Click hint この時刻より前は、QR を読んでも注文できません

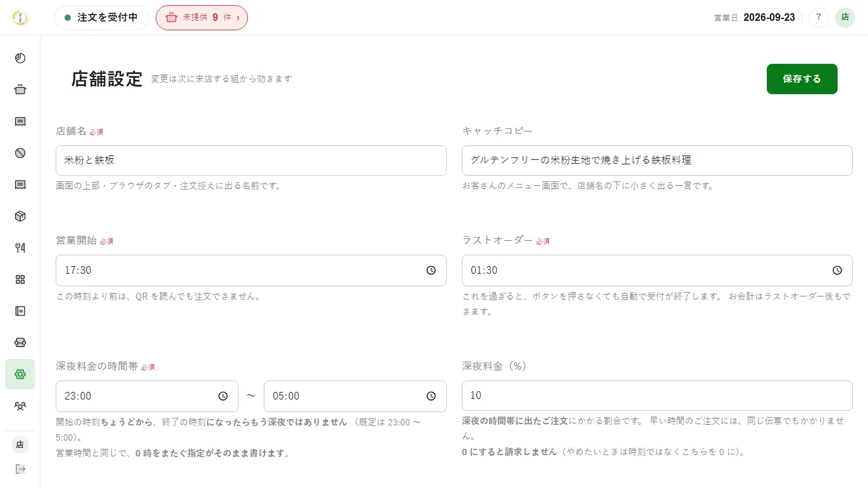[158, 296]
